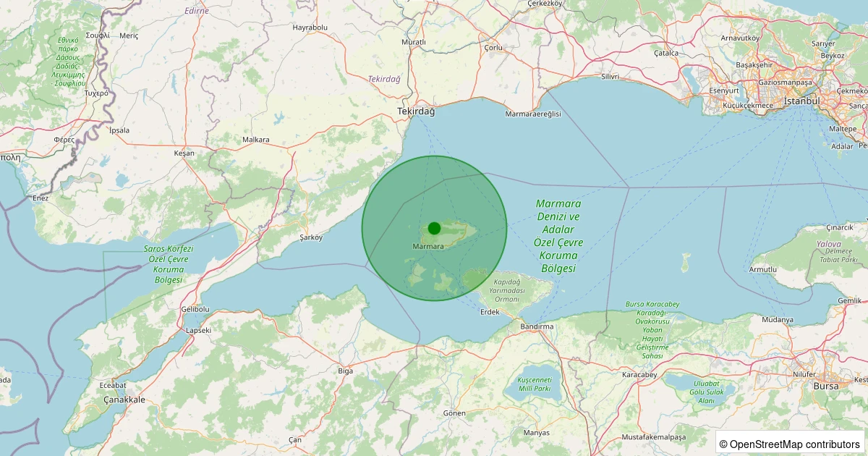
Task: Click the Biga town label
Action: (346, 371)
